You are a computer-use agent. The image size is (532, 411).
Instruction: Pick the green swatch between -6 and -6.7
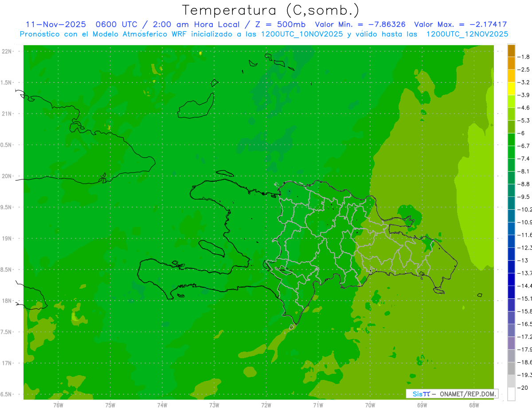pos(511,139)
